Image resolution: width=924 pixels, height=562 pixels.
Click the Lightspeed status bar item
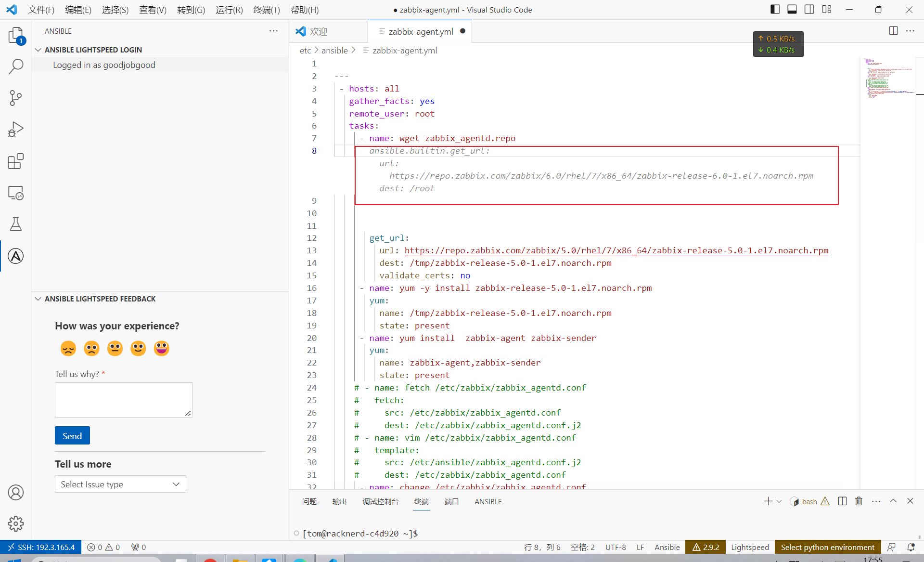[750, 547]
